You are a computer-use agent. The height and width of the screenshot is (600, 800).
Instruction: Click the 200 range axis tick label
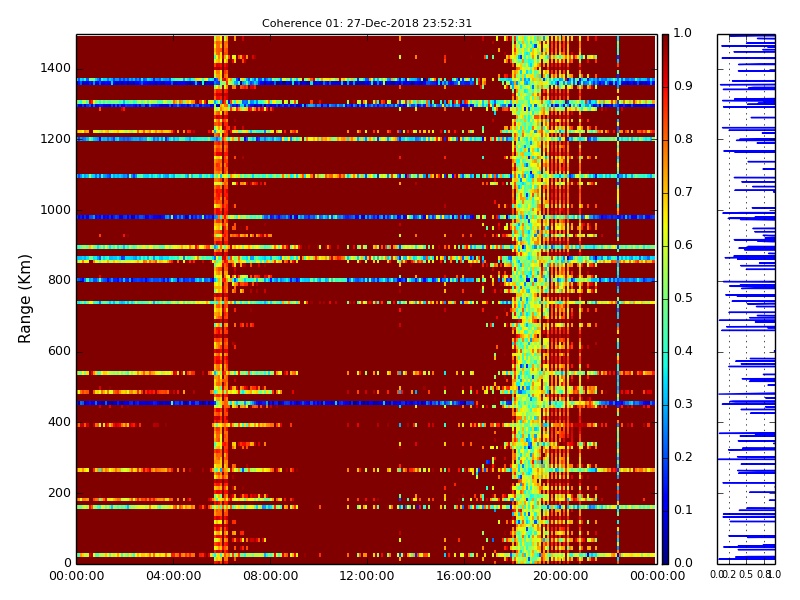tap(59, 493)
